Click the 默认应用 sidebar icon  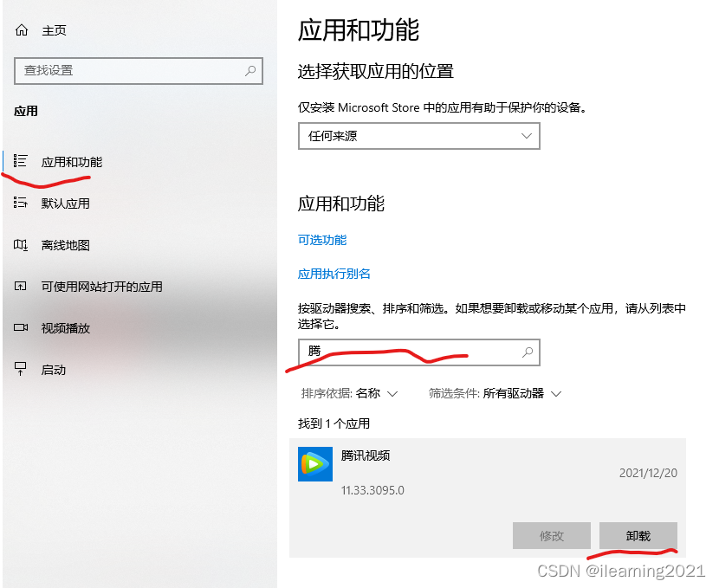[20, 203]
